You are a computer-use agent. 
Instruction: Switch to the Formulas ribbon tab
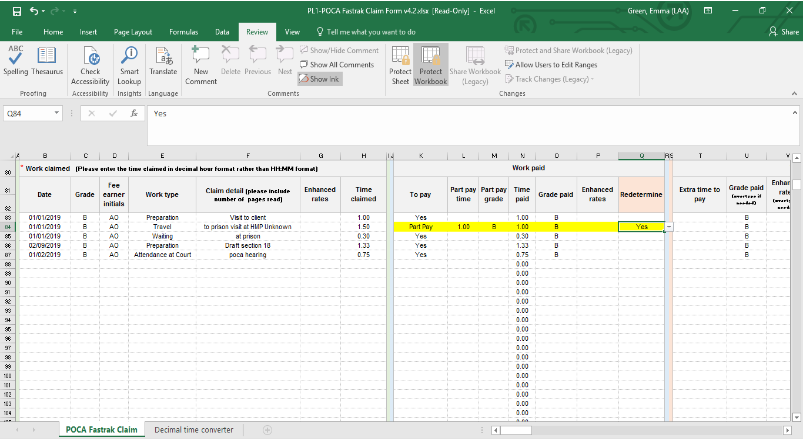tap(183, 32)
